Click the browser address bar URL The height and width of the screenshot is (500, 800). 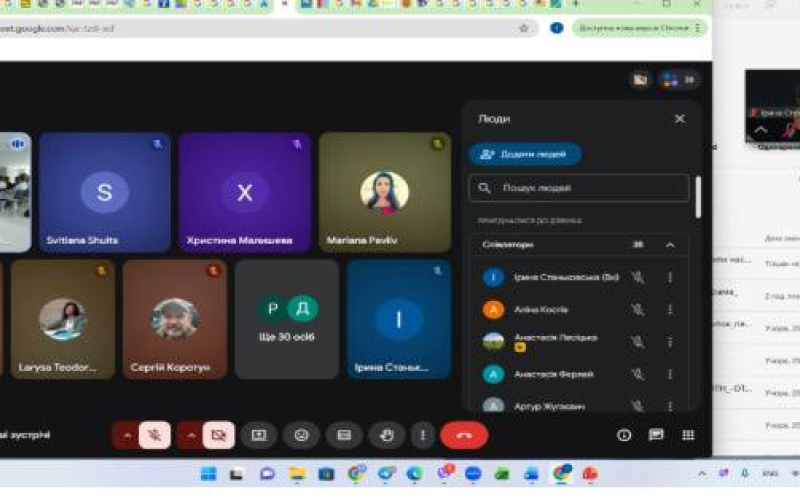[x=57, y=29]
